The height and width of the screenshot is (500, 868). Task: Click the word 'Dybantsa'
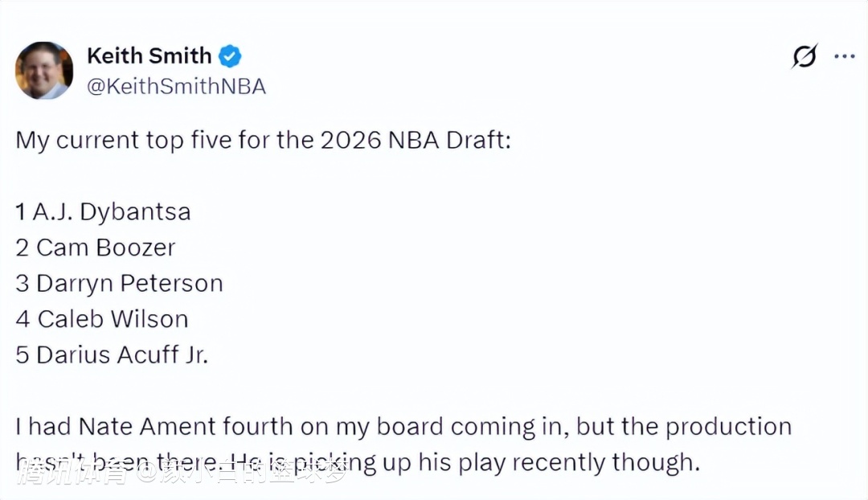coord(135,211)
